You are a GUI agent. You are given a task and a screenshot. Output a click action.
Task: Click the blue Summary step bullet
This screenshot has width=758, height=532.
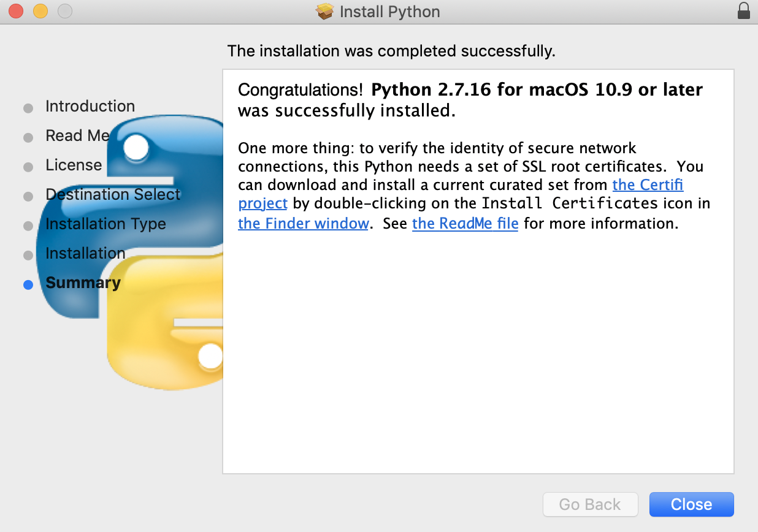(28, 284)
